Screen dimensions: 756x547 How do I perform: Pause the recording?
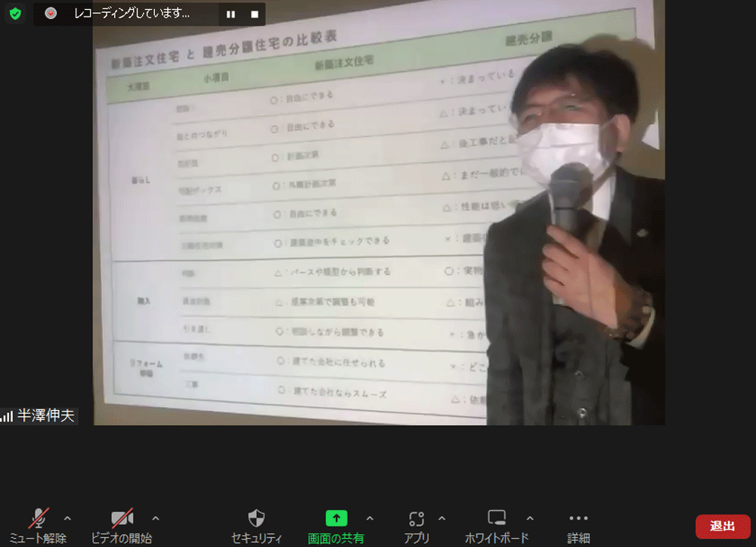point(231,14)
